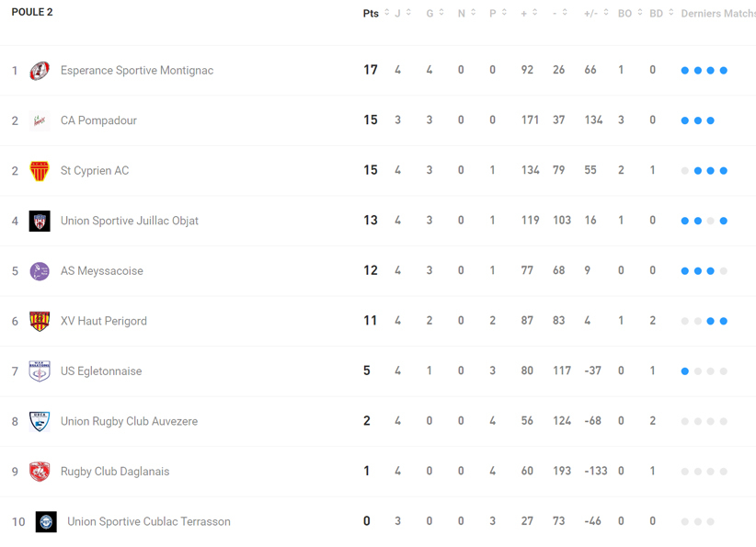Click the POULE 2 heading

click(32, 12)
